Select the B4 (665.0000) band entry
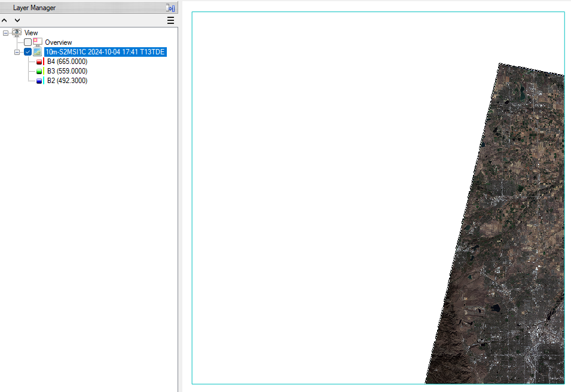 [67, 62]
